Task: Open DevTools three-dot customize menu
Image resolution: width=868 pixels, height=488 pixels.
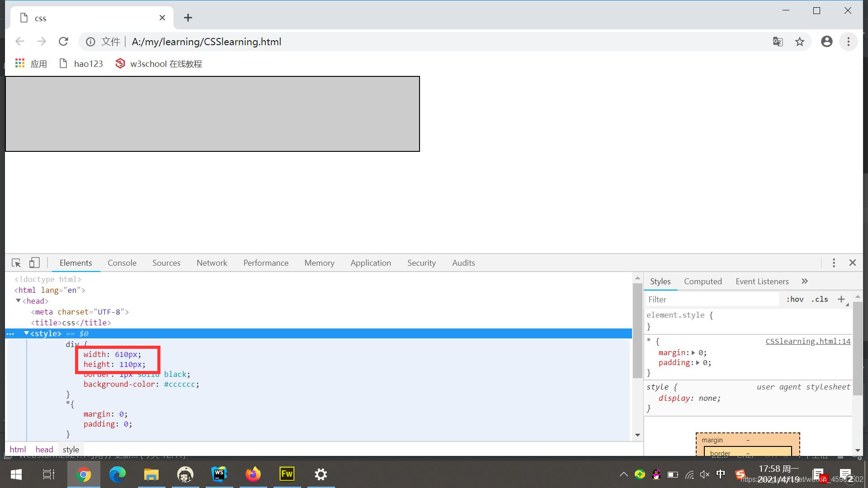Action: 834,263
